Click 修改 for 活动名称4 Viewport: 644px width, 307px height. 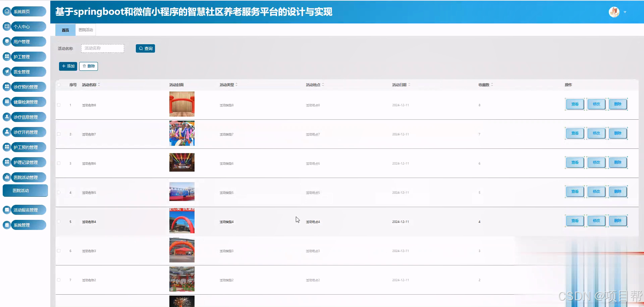(x=596, y=221)
